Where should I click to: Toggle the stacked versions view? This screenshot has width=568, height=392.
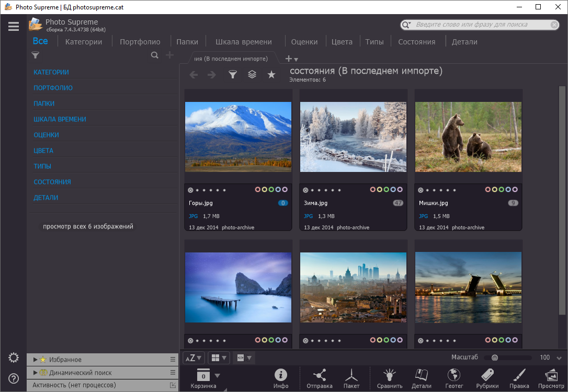[x=252, y=74]
